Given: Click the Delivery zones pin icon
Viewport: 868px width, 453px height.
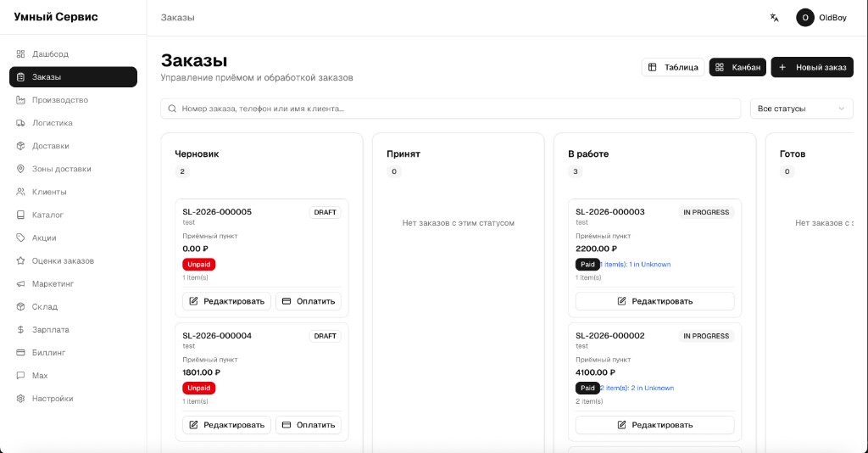Looking at the screenshot, I should [x=21, y=169].
